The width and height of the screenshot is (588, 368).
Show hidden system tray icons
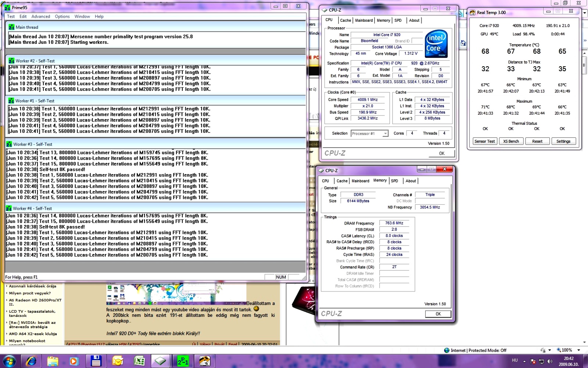(x=524, y=361)
